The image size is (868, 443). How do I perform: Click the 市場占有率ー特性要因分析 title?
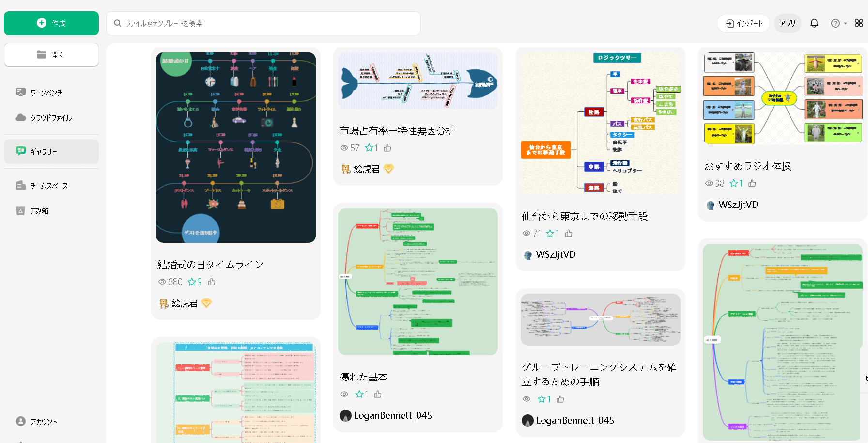[397, 131]
